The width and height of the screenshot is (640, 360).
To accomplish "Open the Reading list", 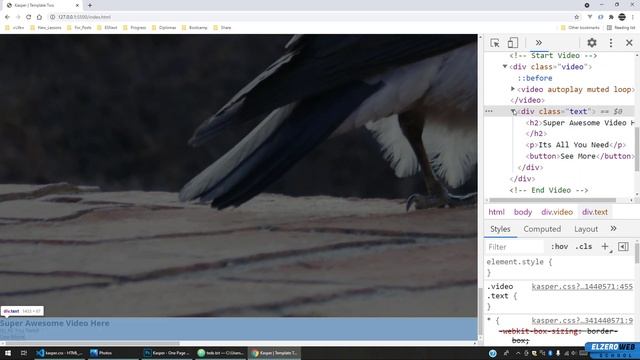I will coord(621,28).
